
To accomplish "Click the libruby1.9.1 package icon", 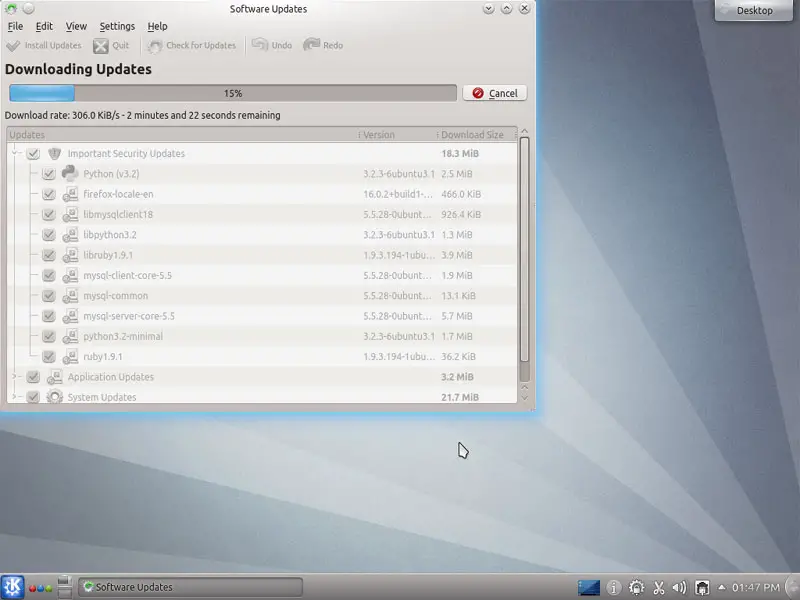I will [x=70, y=255].
